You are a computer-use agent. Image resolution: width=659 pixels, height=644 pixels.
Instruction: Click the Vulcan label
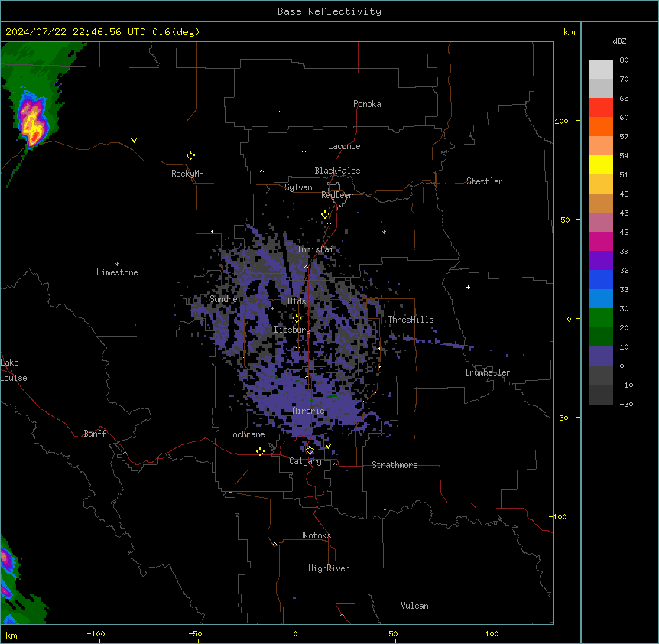click(x=414, y=606)
